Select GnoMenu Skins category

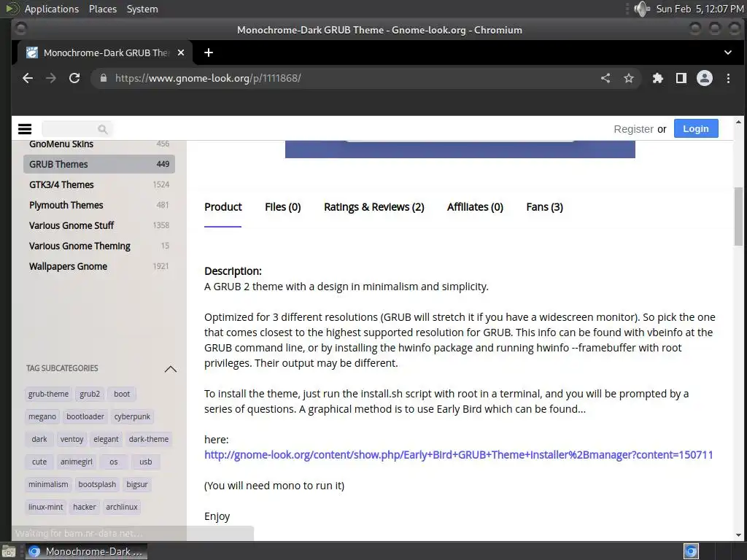pyautogui.click(x=99, y=144)
